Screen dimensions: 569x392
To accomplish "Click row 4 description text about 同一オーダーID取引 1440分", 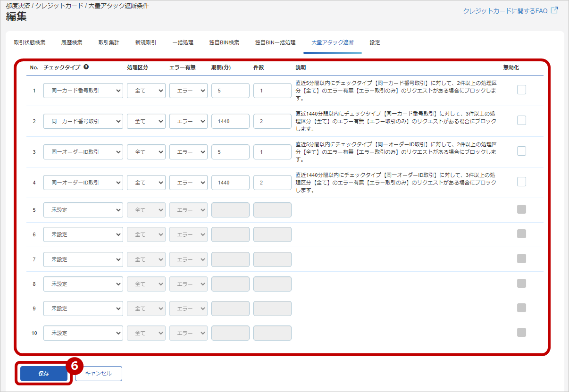I will (396, 183).
